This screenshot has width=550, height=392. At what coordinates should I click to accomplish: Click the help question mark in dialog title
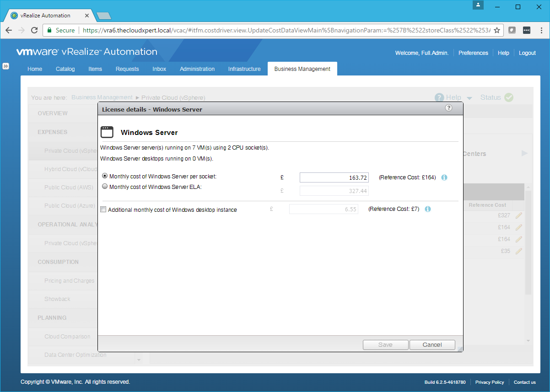(448, 108)
